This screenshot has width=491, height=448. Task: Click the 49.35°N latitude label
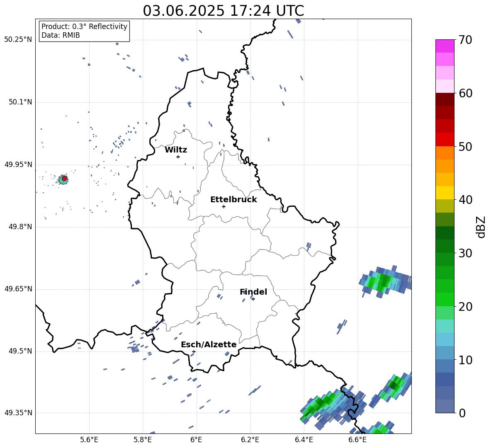pyautogui.click(x=18, y=413)
